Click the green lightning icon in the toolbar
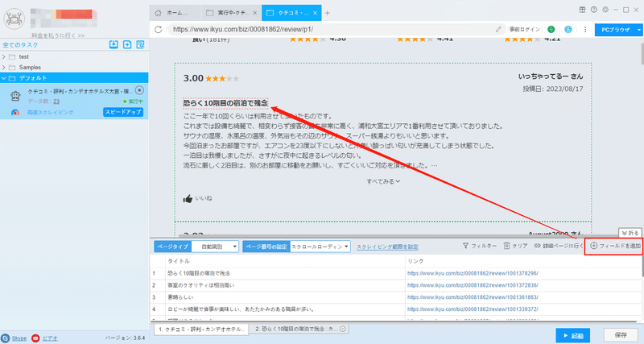This screenshot has height=344, width=644. click(551, 29)
